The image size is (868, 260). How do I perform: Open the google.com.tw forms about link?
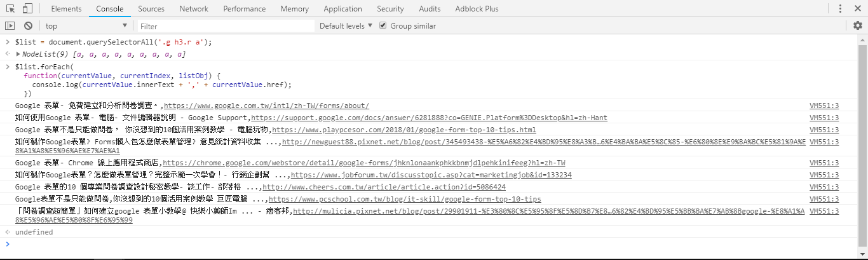[266, 106]
